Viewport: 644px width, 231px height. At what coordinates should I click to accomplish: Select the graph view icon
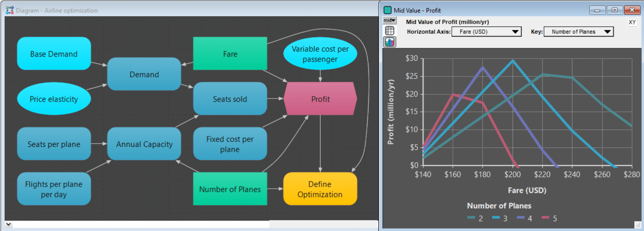[x=389, y=42]
